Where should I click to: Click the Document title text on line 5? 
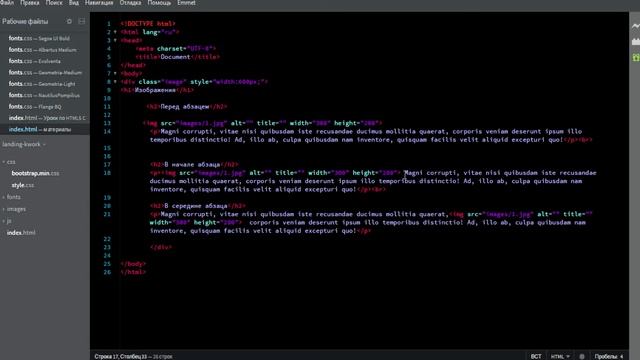(176, 57)
